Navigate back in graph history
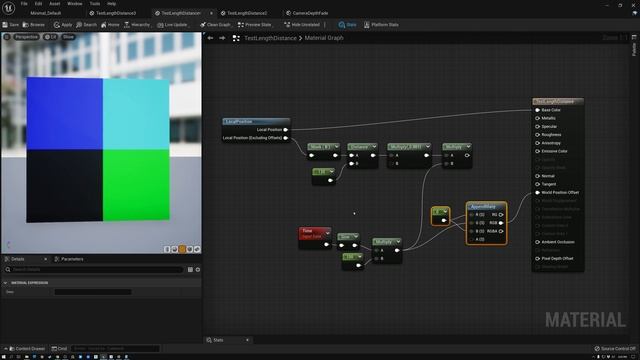640x360 pixels. coord(210,38)
